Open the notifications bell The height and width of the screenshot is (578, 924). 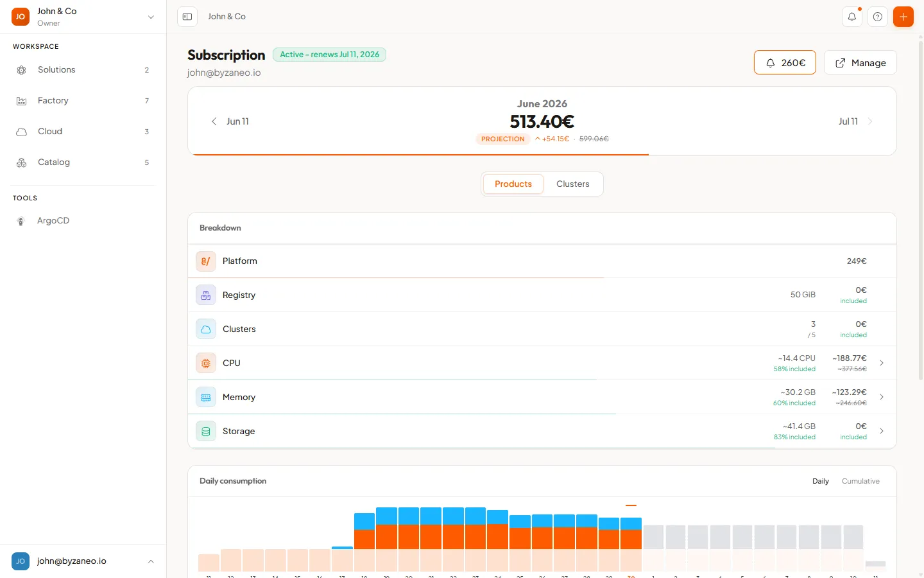point(852,17)
